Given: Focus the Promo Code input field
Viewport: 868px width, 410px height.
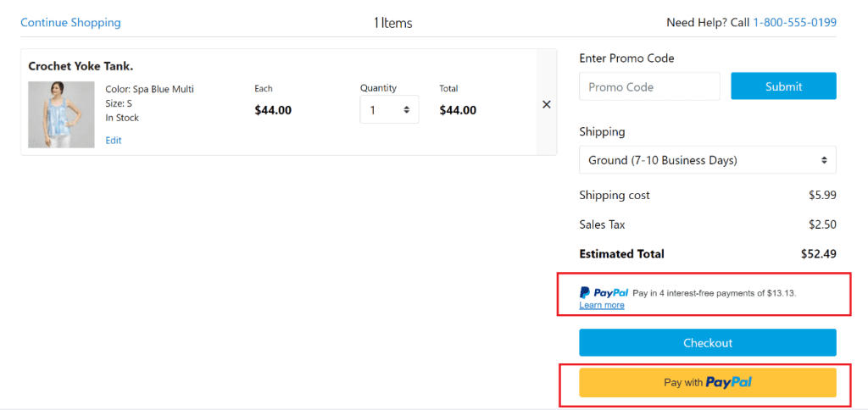Looking at the screenshot, I should [x=649, y=86].
